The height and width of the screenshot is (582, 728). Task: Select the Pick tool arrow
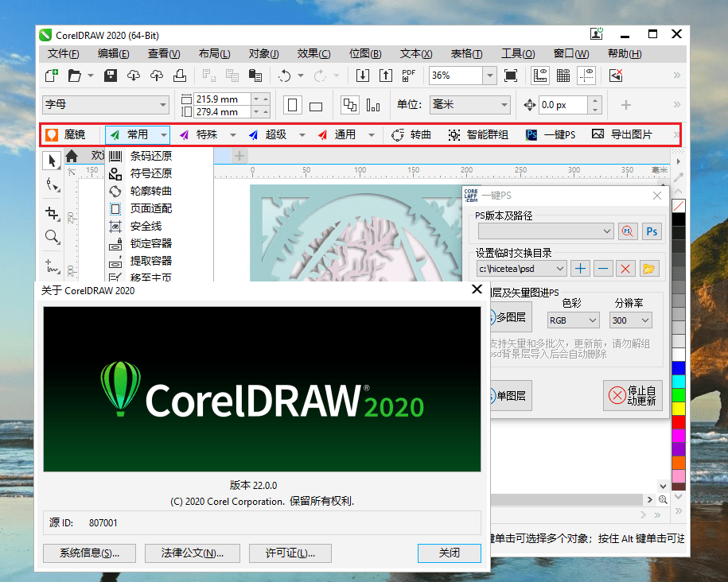click(x=52, y=161)
